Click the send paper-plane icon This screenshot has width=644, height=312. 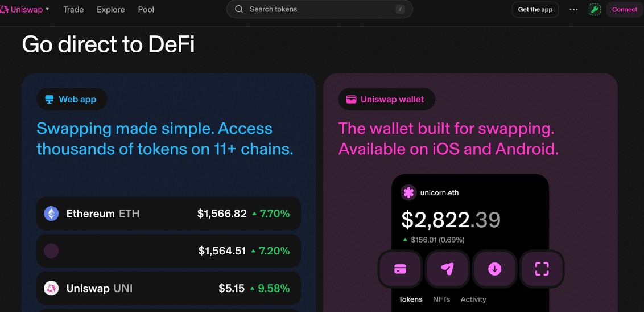[447, 269]
